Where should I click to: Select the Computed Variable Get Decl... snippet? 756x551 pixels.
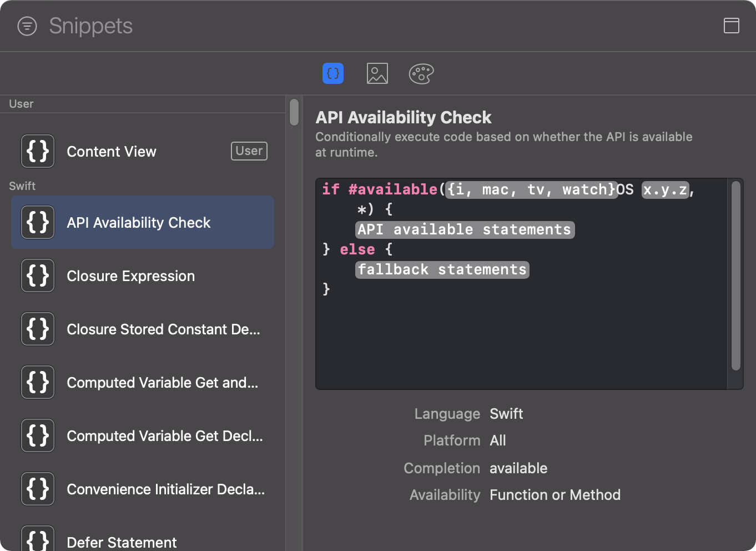(143, 435)
